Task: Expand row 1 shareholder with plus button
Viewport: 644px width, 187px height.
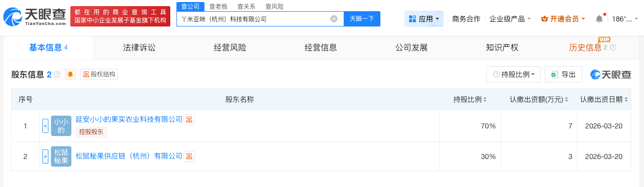Action: pyautogui.click(x=45, y=126)
